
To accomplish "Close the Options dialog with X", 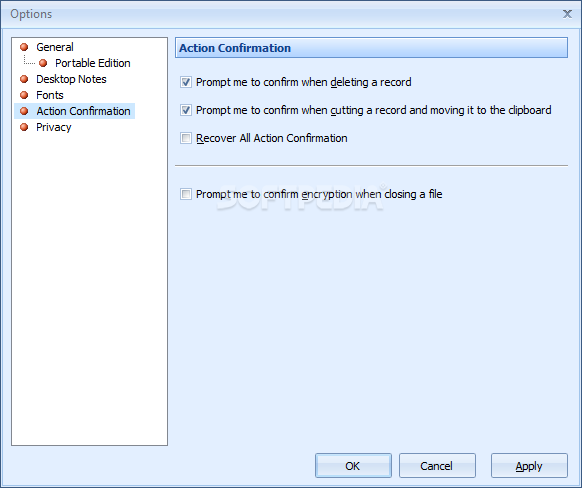I will click(x=567, y=14).
